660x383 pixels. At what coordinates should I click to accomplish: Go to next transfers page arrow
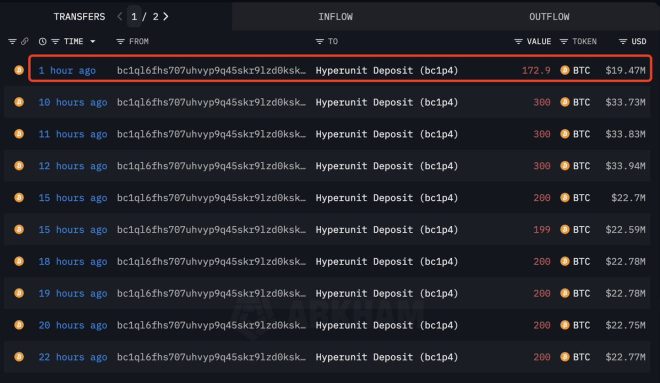click(x=166, y=16)
